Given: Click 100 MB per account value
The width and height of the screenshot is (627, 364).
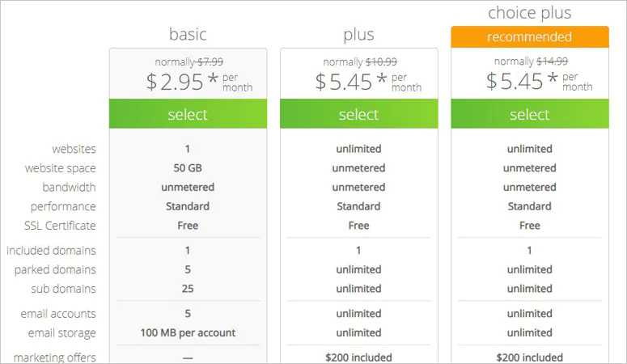Looking at the screenshot, I should point(188,332).
